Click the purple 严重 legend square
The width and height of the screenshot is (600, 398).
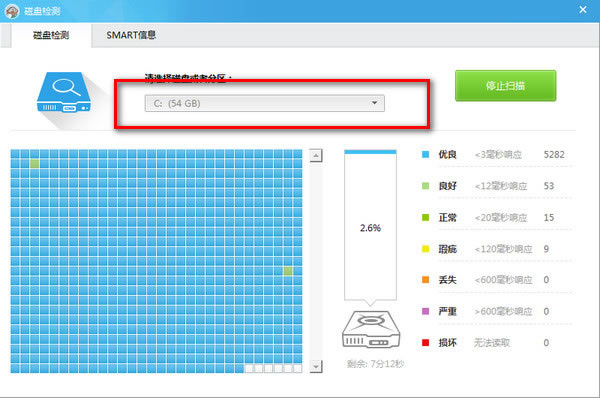point(425,311)
